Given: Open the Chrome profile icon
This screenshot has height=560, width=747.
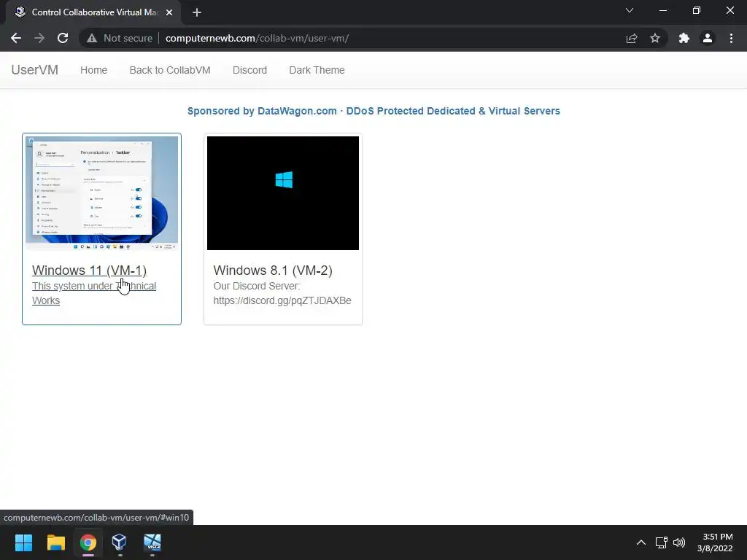Looking at the screenshot, I should tap(708, 38).
